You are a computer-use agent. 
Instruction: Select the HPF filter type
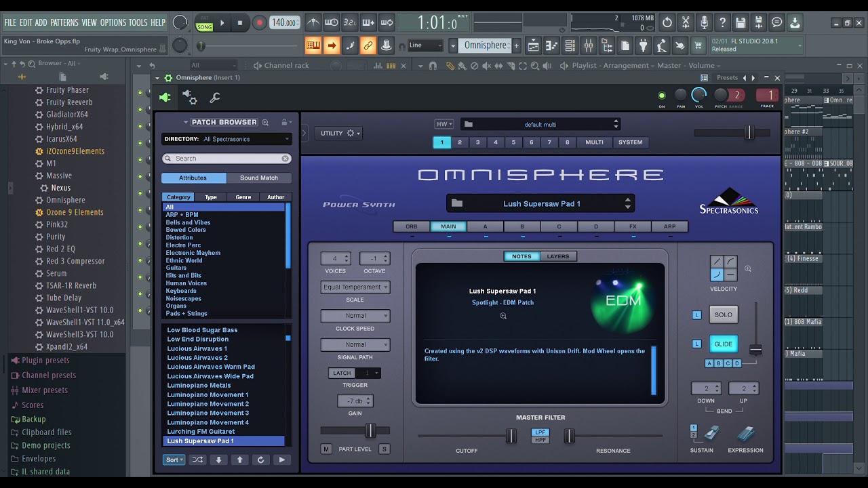point(540,440)
